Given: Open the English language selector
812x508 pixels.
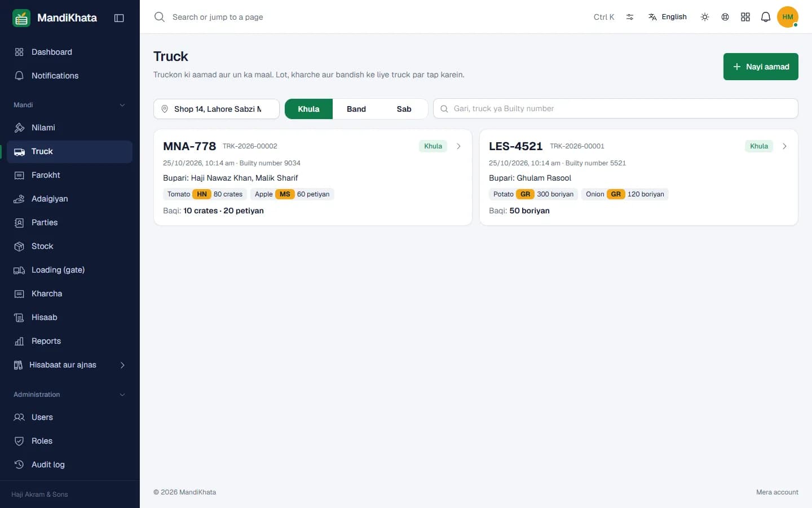Looking at the screenshot, I should pos(667,17).
